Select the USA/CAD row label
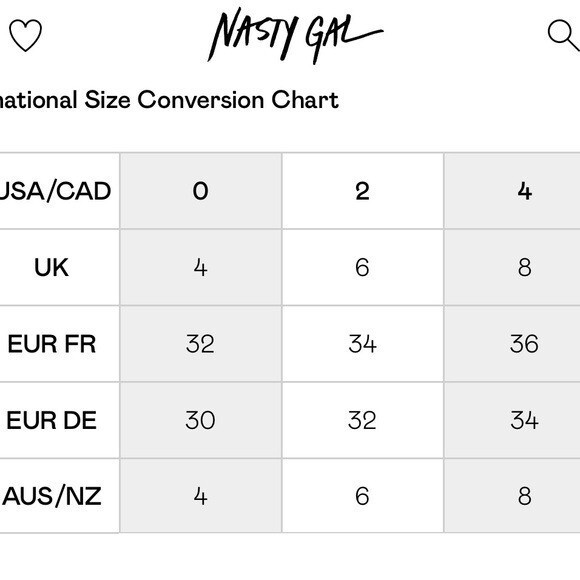This screenshot has height=580, width=580. (x=60, y=191)
